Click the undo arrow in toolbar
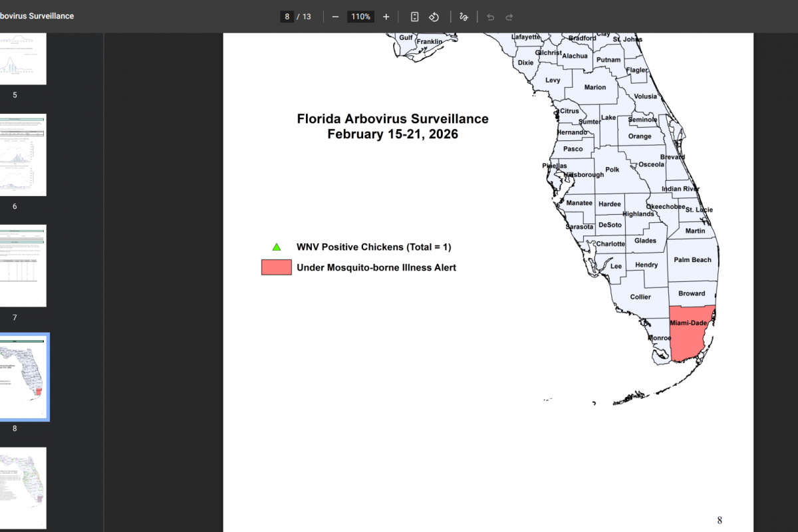Screen dimensions: 798x532 490,17
